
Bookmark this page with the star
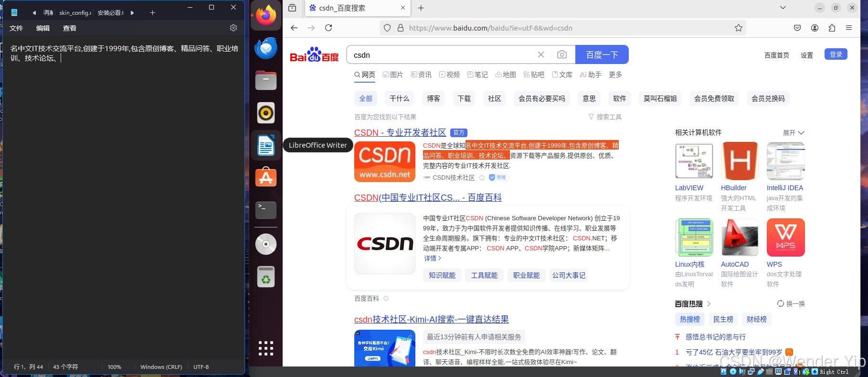tap(739, 28)
